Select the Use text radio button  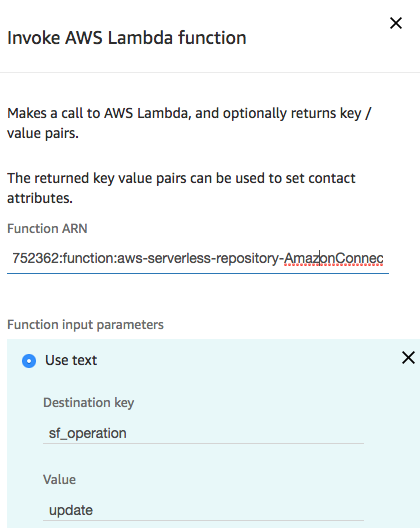click(29, 361)
